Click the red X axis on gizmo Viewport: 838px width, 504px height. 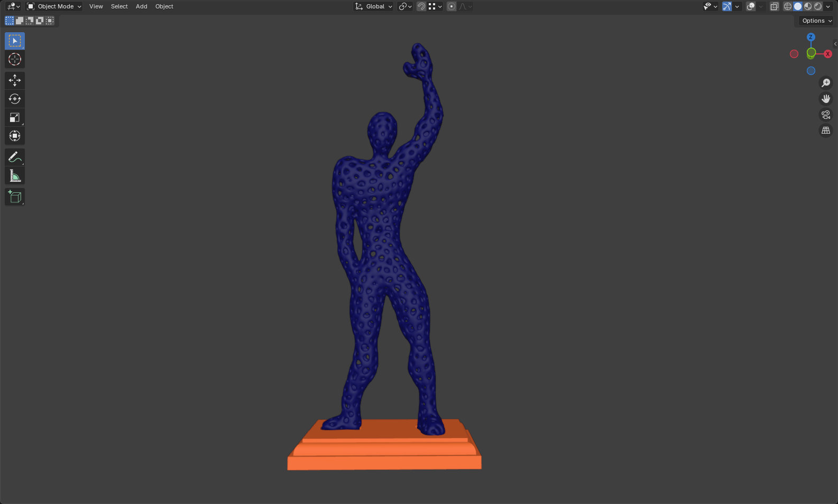pos(827,54)
